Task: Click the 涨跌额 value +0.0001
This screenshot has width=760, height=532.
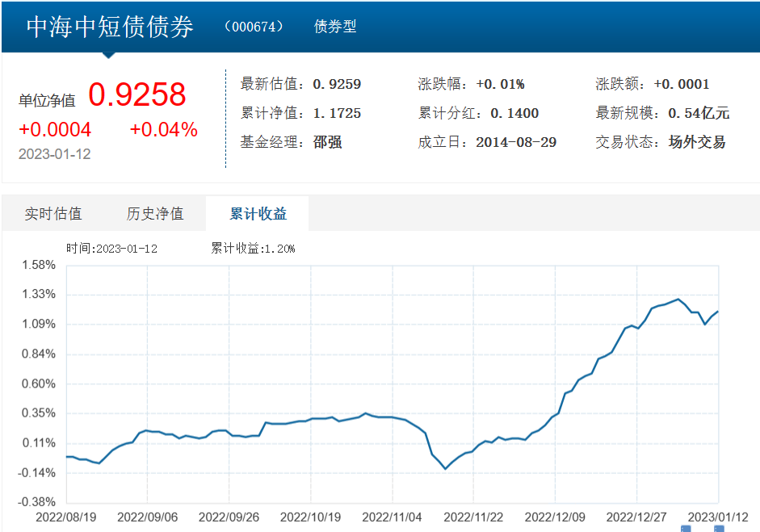Action: 682,84
